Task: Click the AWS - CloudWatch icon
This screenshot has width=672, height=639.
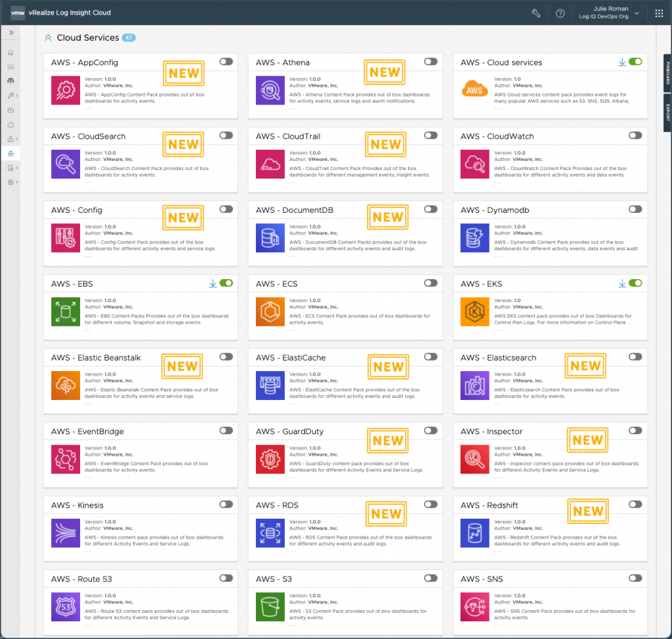Action: [475, 164]
